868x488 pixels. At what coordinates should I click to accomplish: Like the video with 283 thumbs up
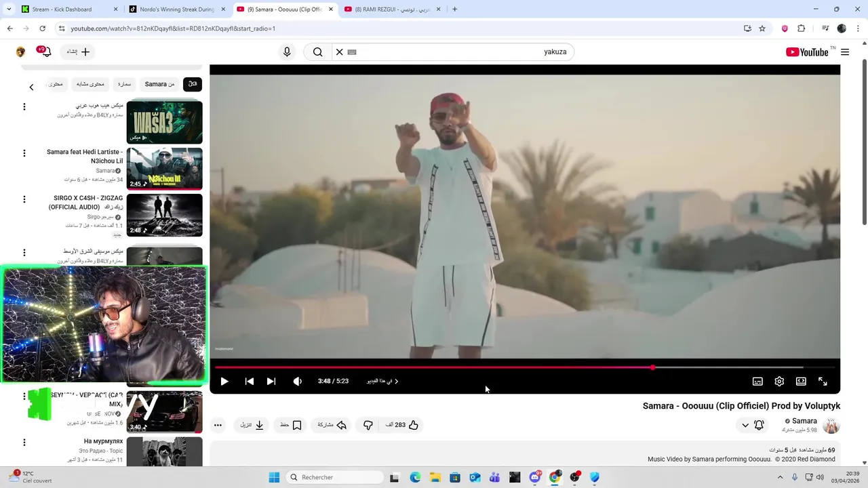pos(403,425)
